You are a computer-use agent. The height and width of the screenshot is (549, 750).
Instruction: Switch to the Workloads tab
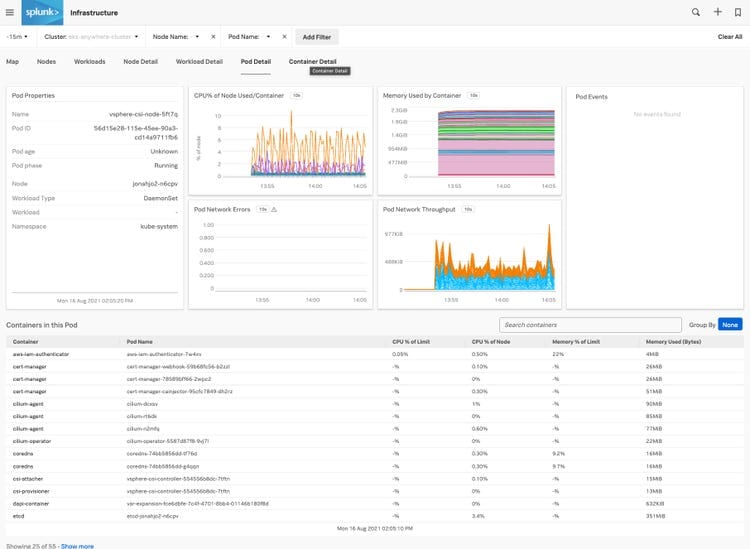(89, 61)
